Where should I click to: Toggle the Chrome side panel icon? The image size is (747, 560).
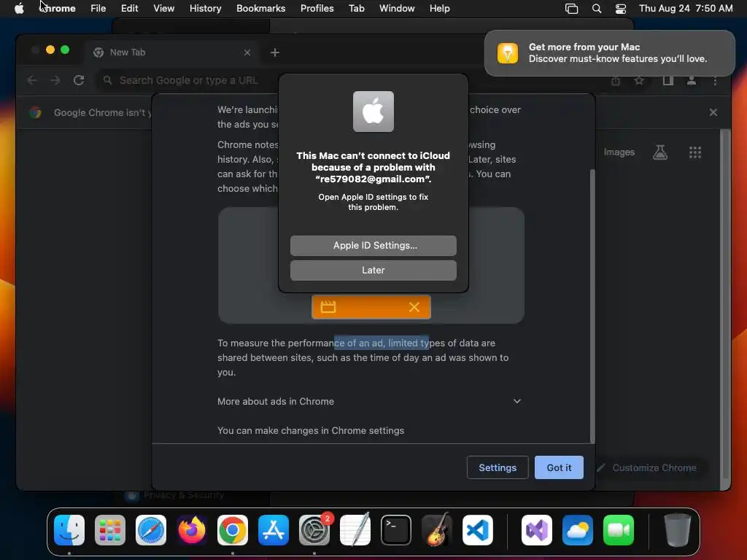point(668,81)
